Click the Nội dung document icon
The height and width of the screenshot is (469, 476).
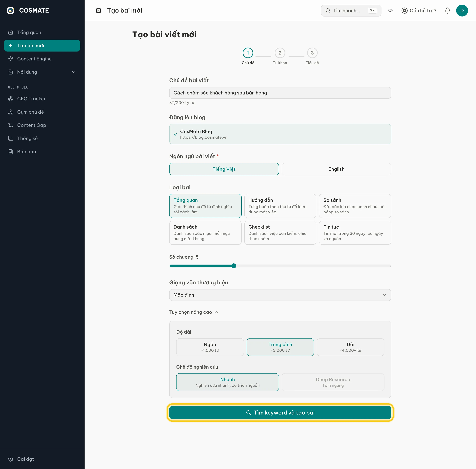click(11, 72)
